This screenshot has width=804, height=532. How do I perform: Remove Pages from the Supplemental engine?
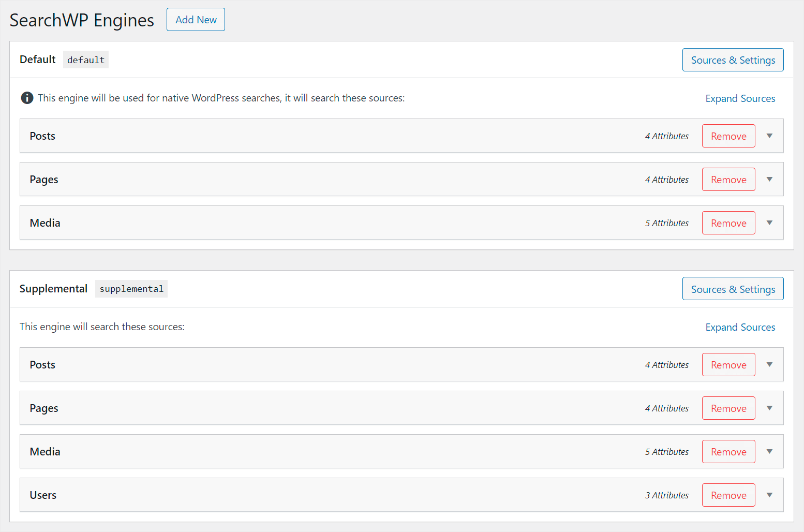[x=728, y=408]
